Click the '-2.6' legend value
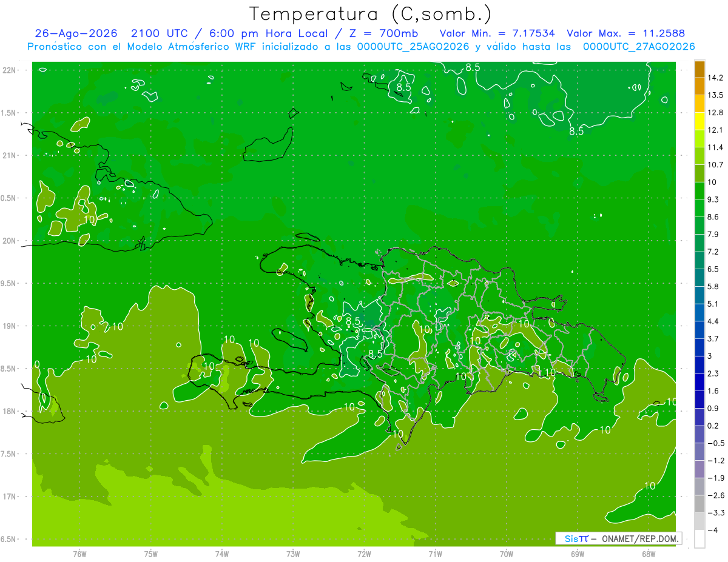Viewport: 728px width, 562px height. (715, 495)
